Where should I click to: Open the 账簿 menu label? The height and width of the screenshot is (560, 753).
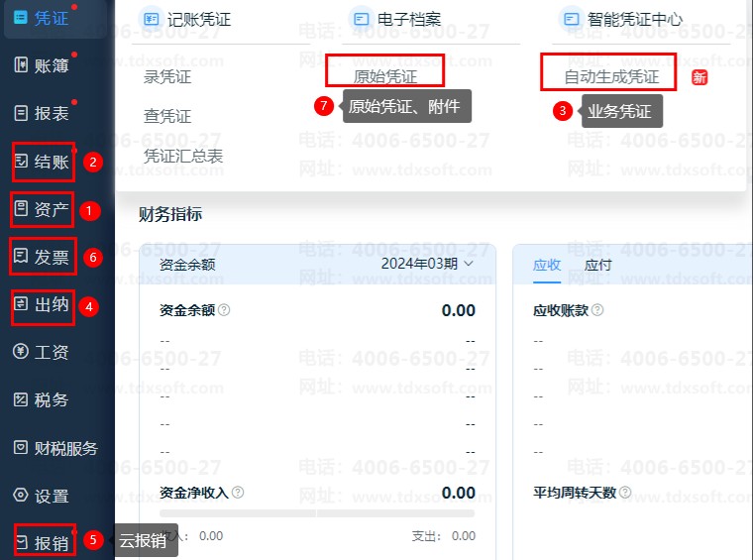pyautogui.click(x=52, y=65)
